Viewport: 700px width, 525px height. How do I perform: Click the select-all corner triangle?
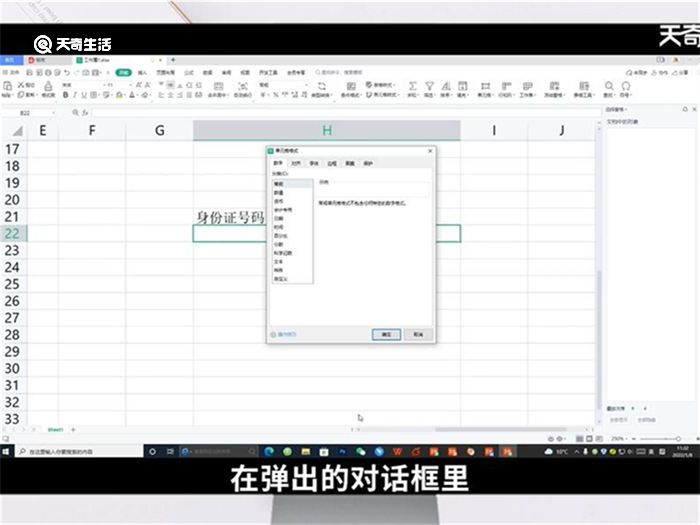tap(17, 131)
